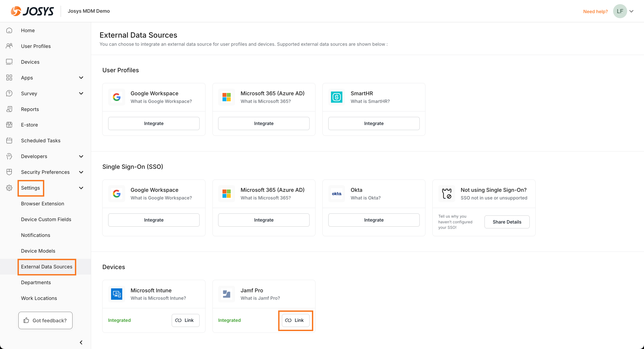The height and width of the screenshot is (349, 644).
Task: Click the Microsoft Intune logo icon
Action: (x=117, y=294)
